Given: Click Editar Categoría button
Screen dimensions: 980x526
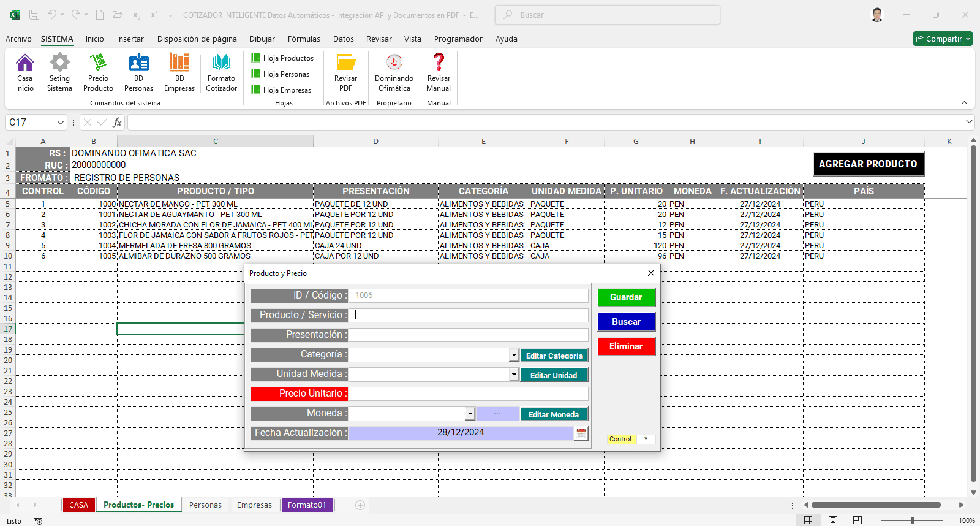Looking at the screenshot, I should click(x=554, y=356).
